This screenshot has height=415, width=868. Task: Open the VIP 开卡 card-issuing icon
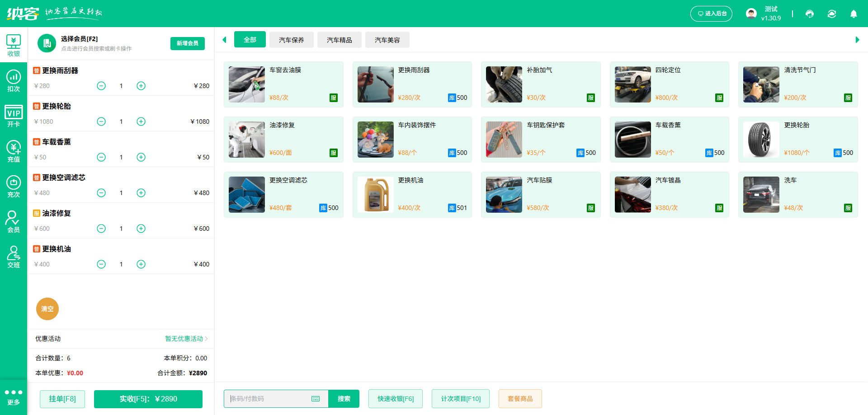tap(14, 116)
